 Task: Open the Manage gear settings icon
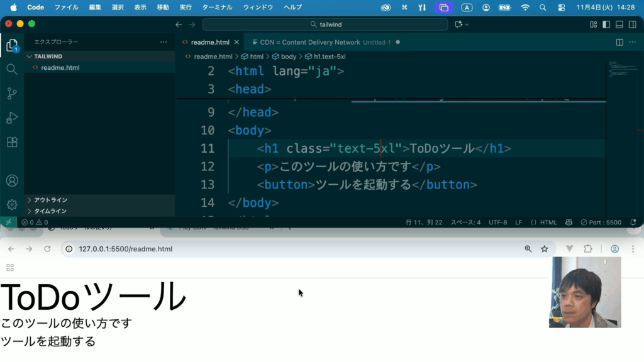[x=11, y=204]
